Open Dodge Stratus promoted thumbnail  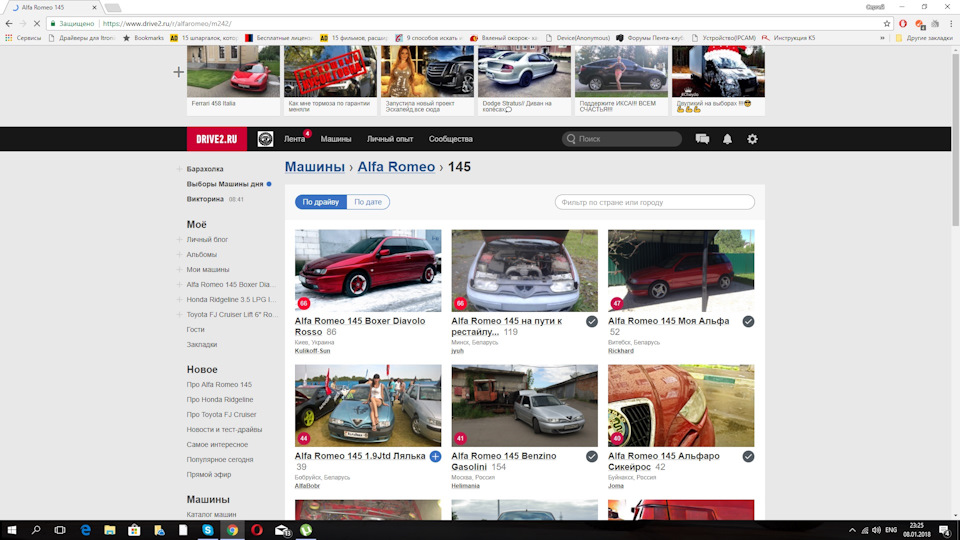coord(524,72)
